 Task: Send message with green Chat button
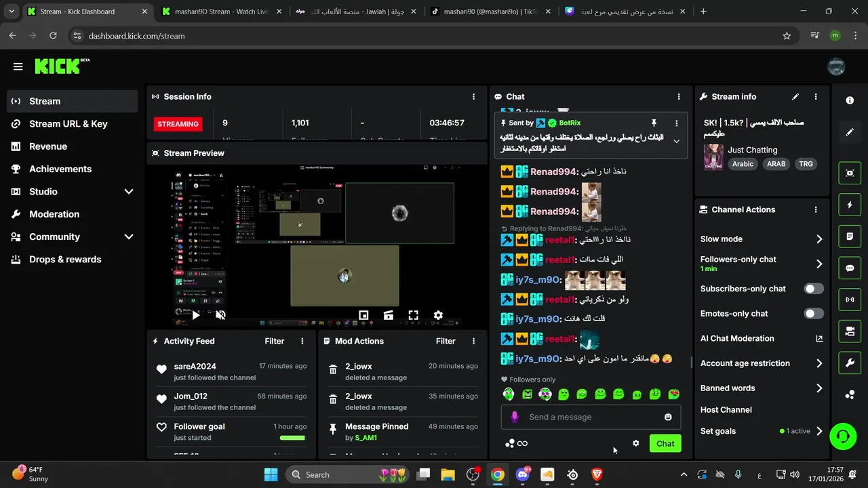coord(665,443)
